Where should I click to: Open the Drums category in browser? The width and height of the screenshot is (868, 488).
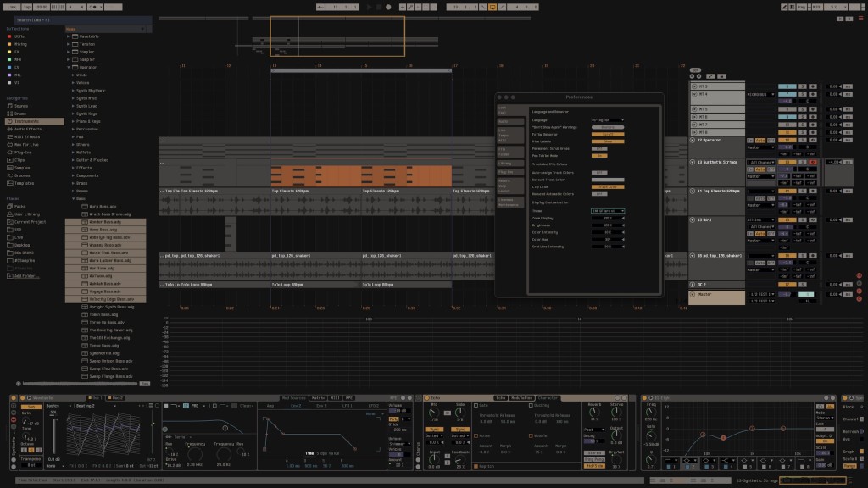pyautogui.click(x=22, y=113)
